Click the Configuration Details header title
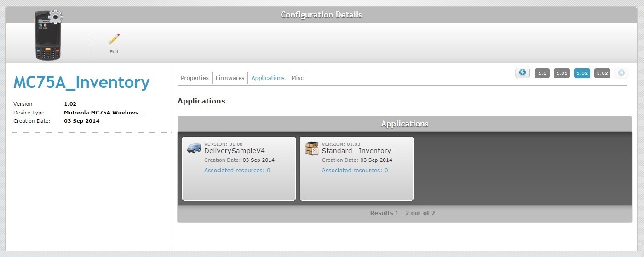The height and width of the screenshot is (257, 644). click(x=321, y=15)
